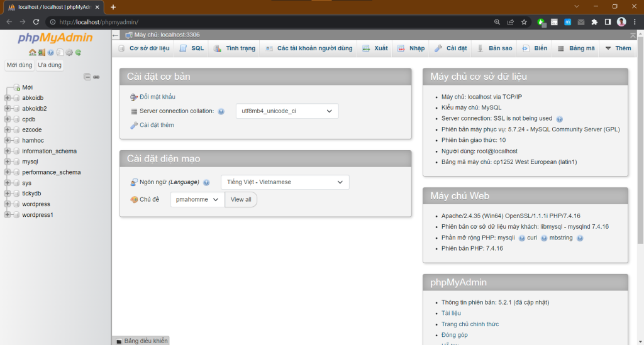Open help icon next to mbstring extension

coord(579,238)
